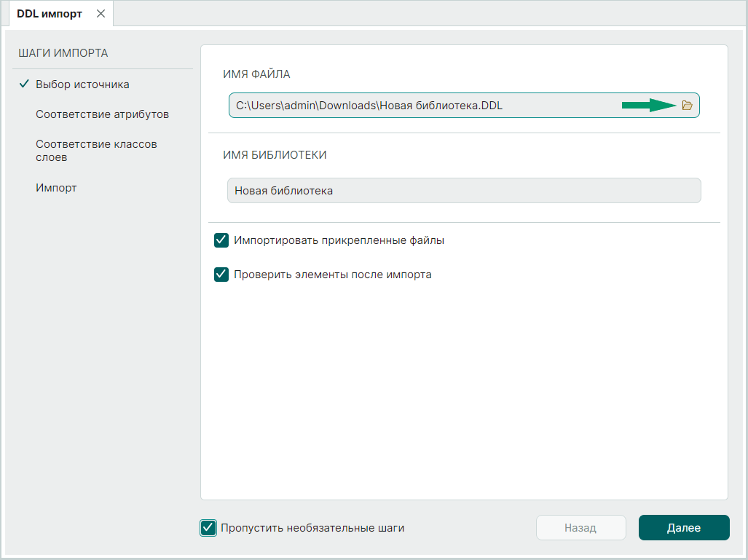The height and width of the screenshot is (560, 748).
Task: Click the Проверить элементы после импорта label
Action: [x=332, y=275]
